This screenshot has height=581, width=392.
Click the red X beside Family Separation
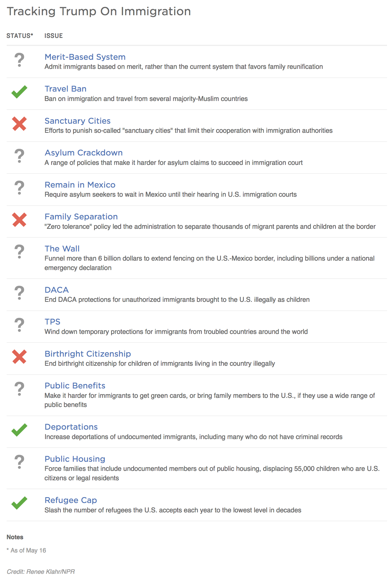click(19, 220)
